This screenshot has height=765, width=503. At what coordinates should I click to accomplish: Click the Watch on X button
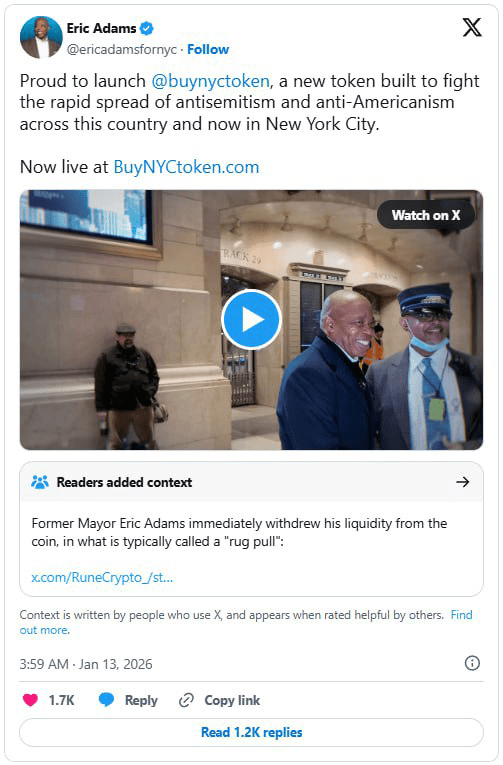[x=426, y=215]
